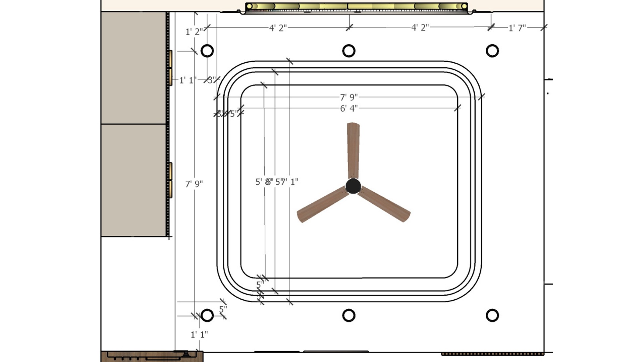The image size is (644, 362).
Task: Select the lower recessed light nearest the right wall
Action: click(x=492, y=315)
